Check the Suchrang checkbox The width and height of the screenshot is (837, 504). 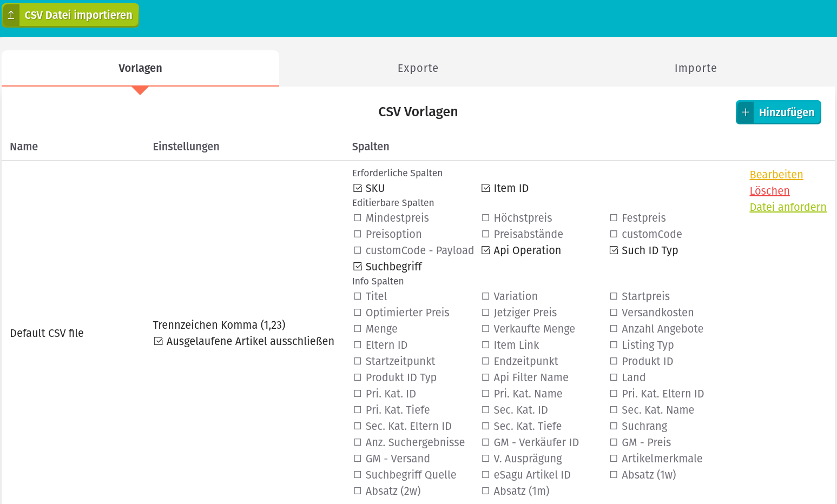point(614,426)
